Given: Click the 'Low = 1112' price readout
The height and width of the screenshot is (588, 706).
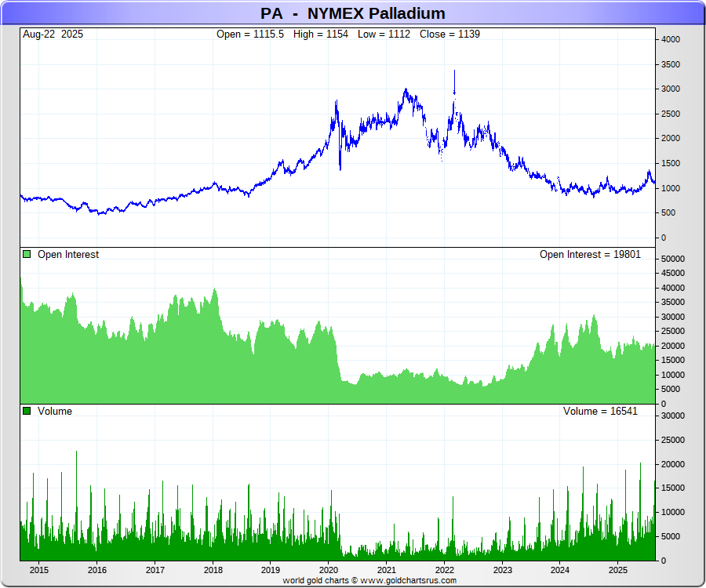Looking at the screenshot, I should pos(384,34).
